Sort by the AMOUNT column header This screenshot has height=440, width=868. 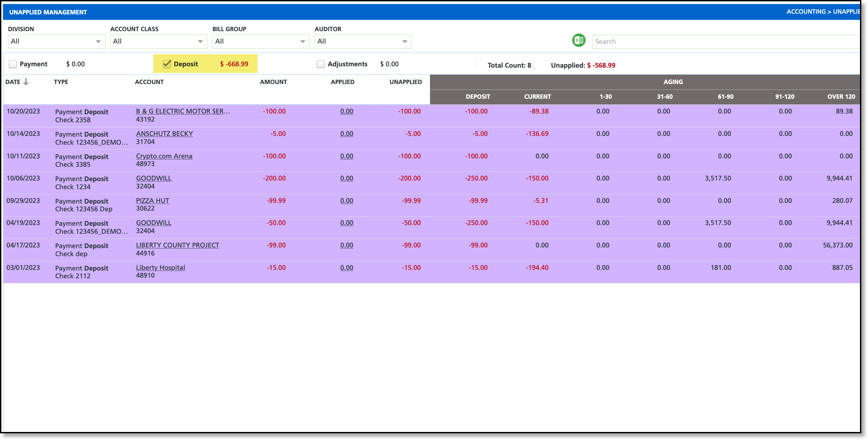(x=273, y=82)
